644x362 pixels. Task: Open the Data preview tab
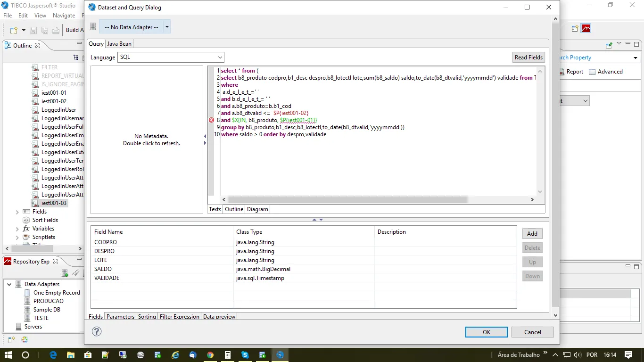point(219,317)
